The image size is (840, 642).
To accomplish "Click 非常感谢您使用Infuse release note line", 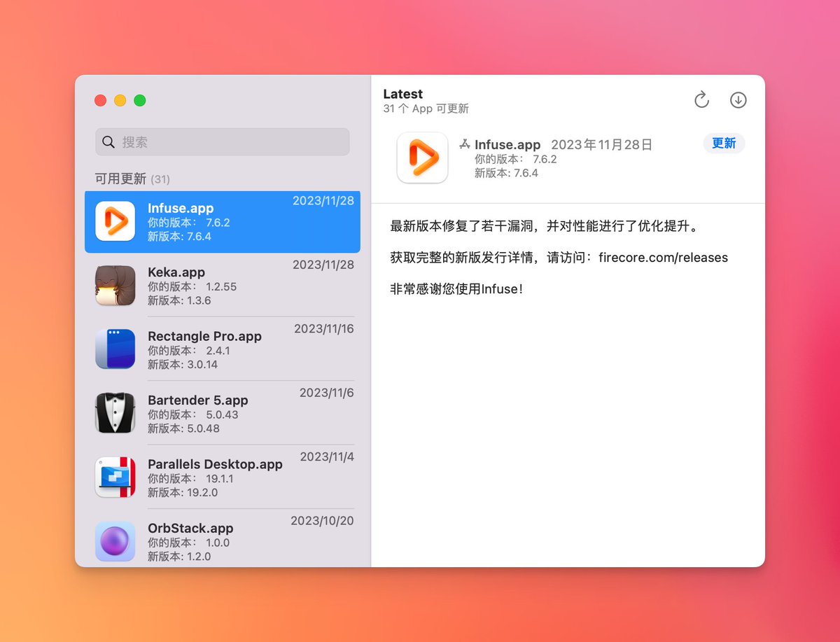I will [x=456, y=288].
